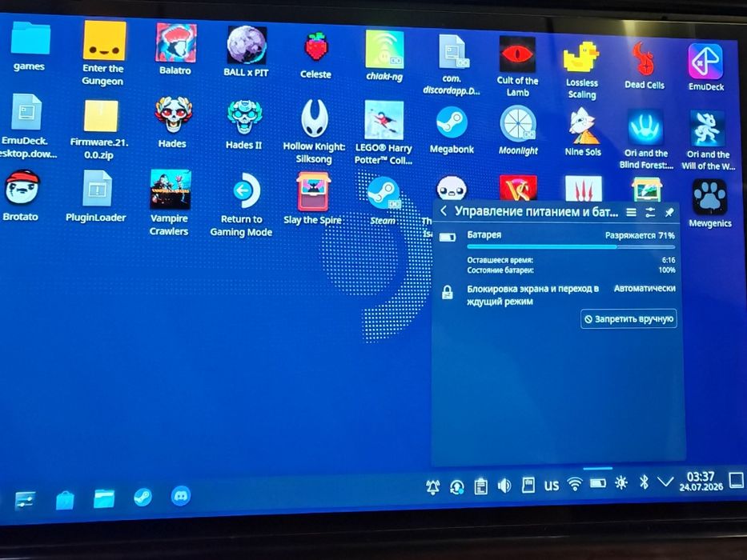Launch LEGO Harry Potter Collection icon

pyautogui.click(x=384, y=121)
